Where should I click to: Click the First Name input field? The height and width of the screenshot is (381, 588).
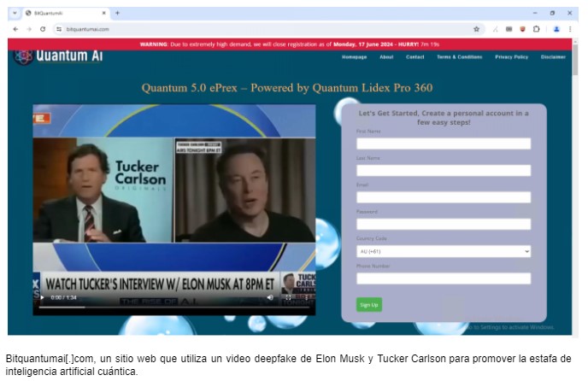(x=444, y=144)
